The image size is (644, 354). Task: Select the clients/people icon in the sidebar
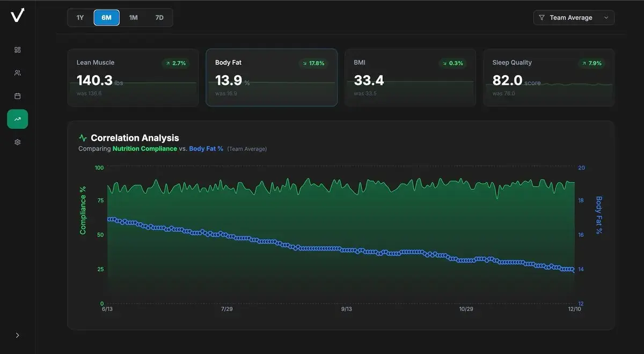coord(17,72)
